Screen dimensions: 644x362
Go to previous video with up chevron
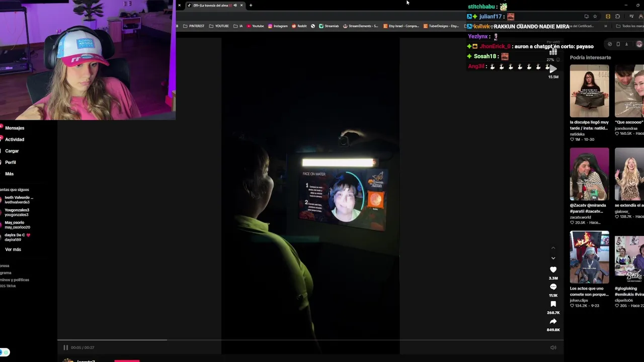pos(553,248)
